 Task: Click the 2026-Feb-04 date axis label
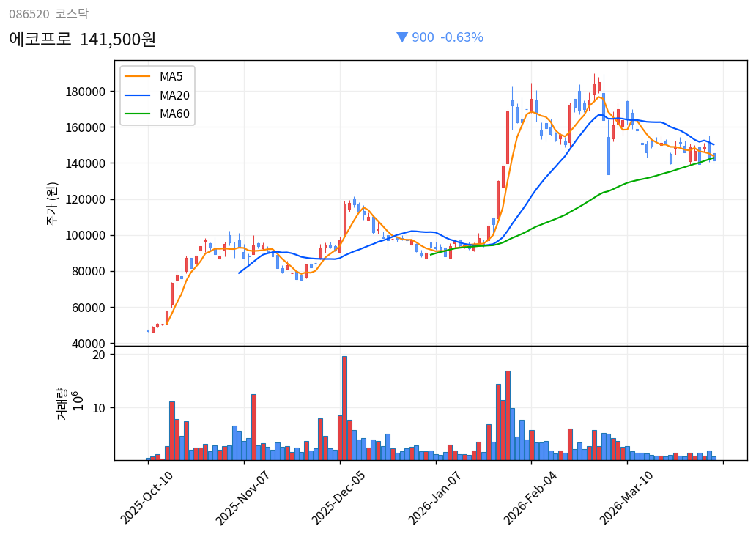pos(530,497)
